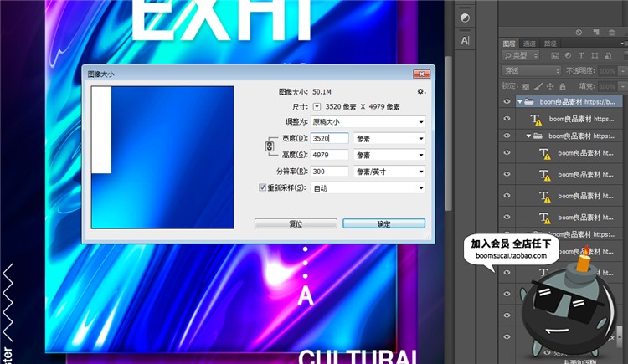Lock layer position with the move lock icon
This screenshot has height=364, width=628.
click(550, 86)
